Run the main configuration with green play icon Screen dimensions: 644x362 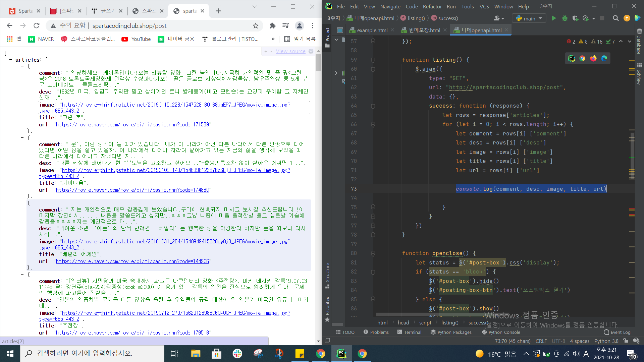(x=554, y=18)
